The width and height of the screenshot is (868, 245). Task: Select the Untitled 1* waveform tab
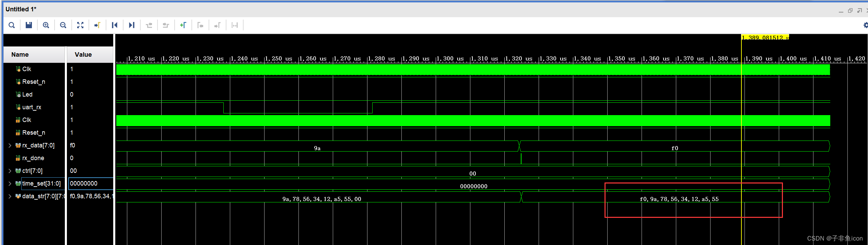[21, 9]
